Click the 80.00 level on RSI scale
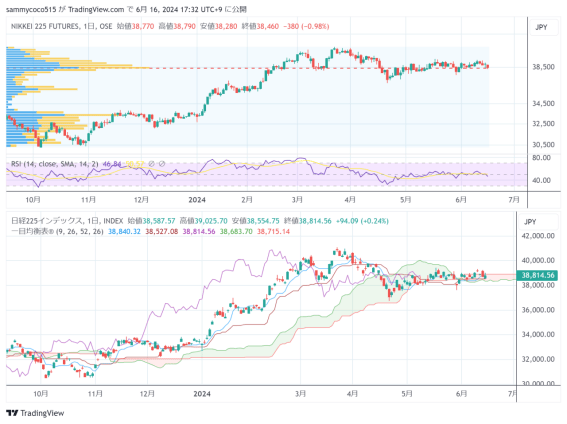The image size is (567, 424). [541, 158]
